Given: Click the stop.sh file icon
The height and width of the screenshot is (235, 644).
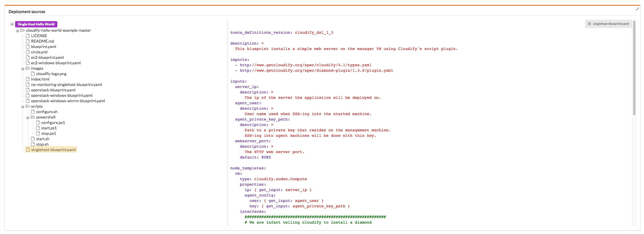Looking at the screenshot, I should tap(33, 144).
